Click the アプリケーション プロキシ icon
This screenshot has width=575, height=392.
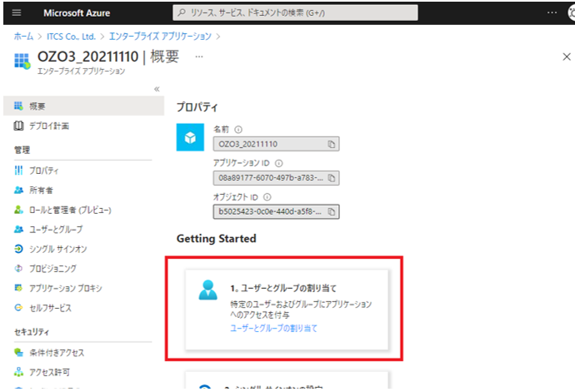point(18,288)
